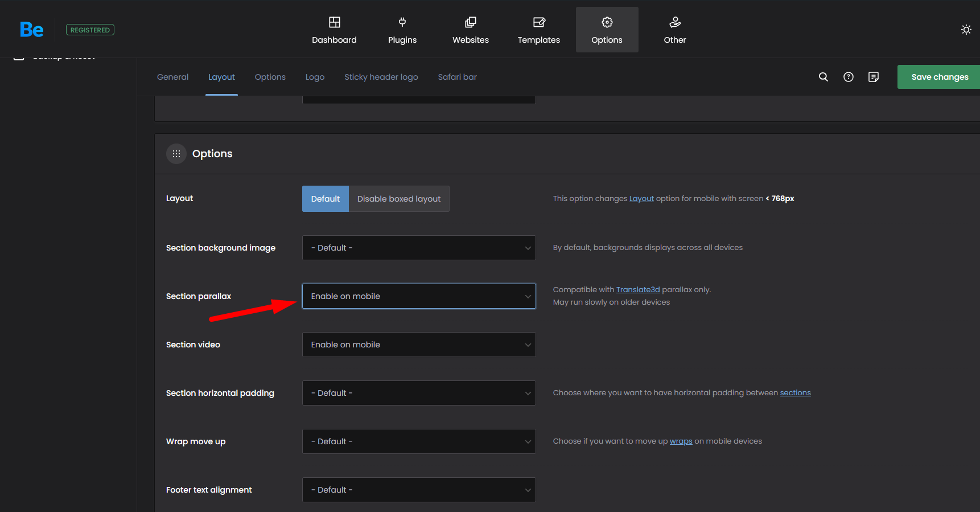The height and width of the screenshot is (512, 980).
Task: Click the Section background image label
Action: point(221,248)
